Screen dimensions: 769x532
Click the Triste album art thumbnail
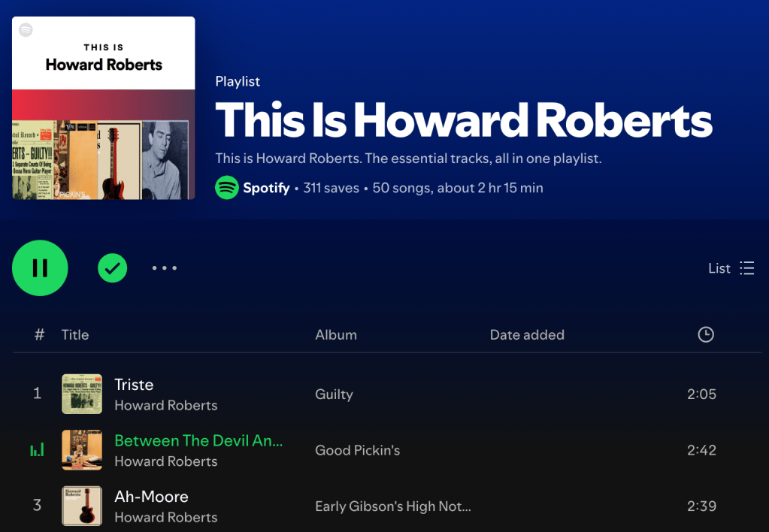(82, 394)
